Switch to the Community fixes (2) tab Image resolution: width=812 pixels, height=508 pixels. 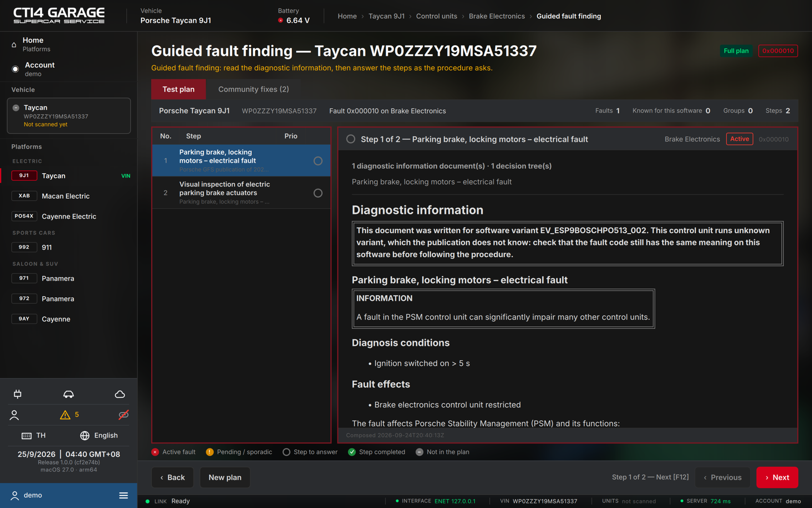click(254, 89)
